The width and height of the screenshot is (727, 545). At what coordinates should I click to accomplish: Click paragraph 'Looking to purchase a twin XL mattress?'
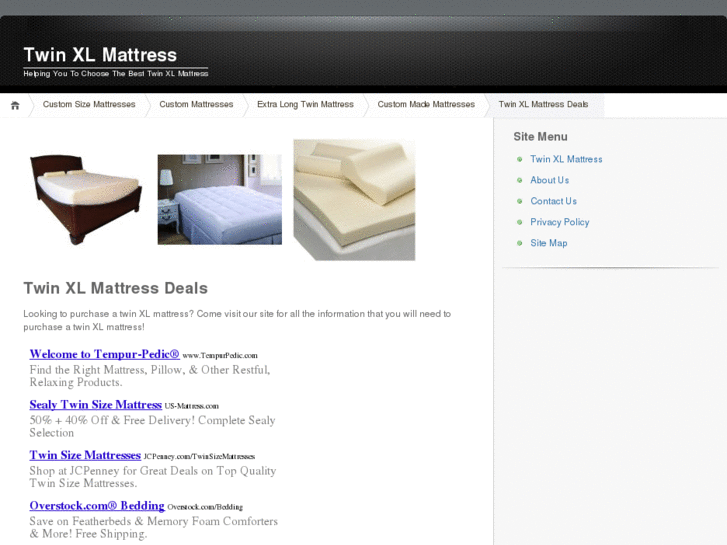(237, 321)
